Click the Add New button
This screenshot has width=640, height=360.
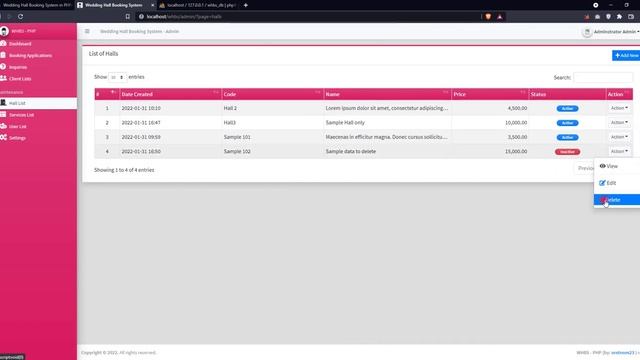click(626, 55)
